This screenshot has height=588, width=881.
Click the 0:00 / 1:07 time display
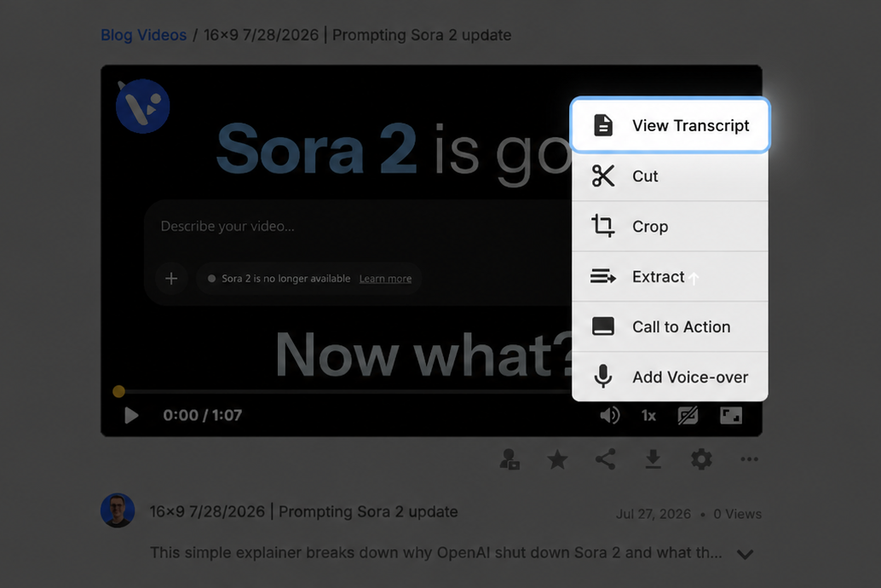[x=202, y=415]
